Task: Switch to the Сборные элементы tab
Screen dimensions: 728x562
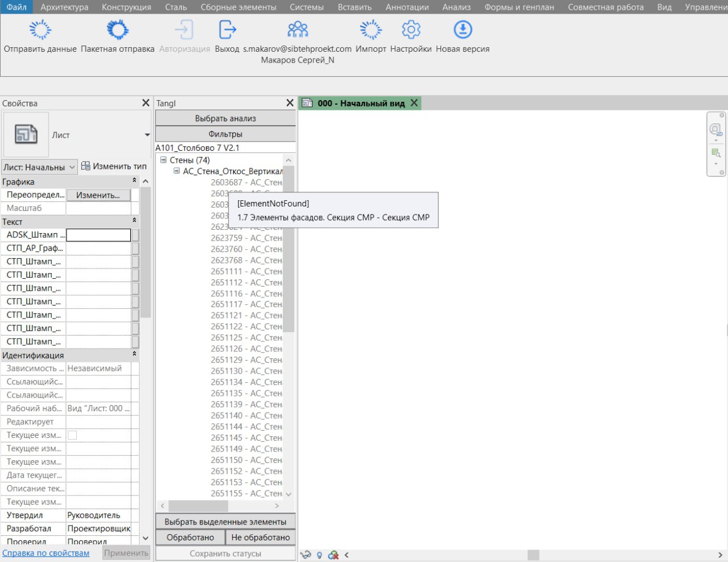Action: (x=238, y=7)
